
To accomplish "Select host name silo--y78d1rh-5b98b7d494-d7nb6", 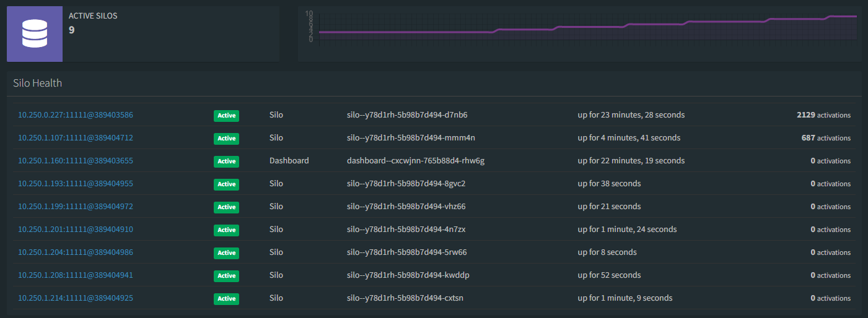I will [x=407, y=115].
